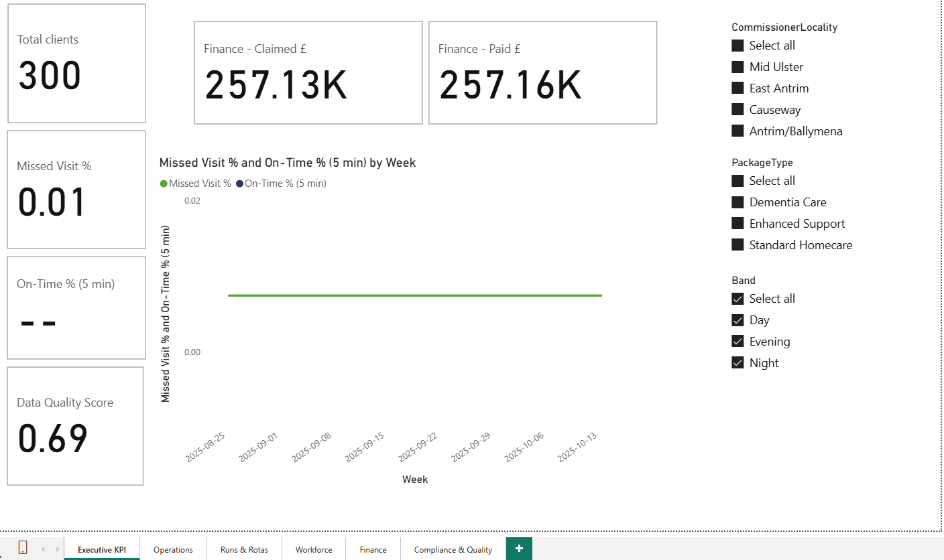Select the Data Quality Score card
Screen dimensions: 944x560
[x=75, y=425]
